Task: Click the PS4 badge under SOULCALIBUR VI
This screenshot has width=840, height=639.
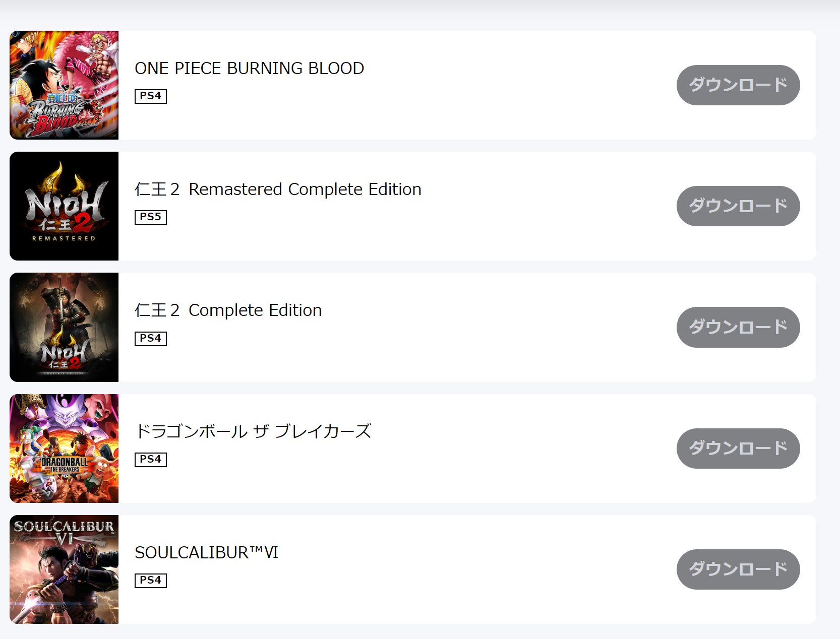Action: coord(150,580)
